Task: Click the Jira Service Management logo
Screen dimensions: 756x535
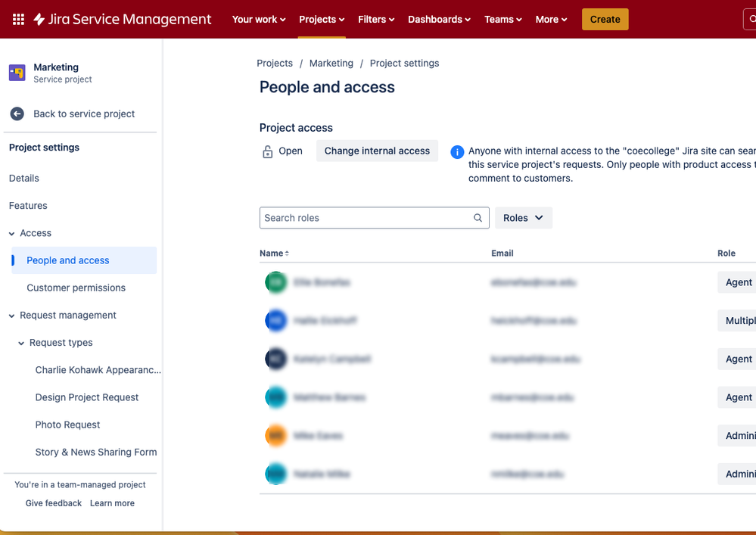Action: click(123, 19)
